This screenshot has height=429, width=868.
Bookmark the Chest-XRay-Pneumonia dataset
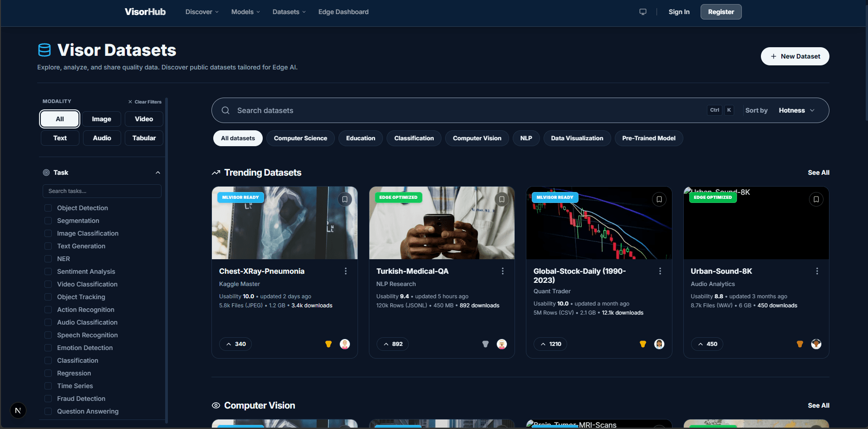[345, 199]
